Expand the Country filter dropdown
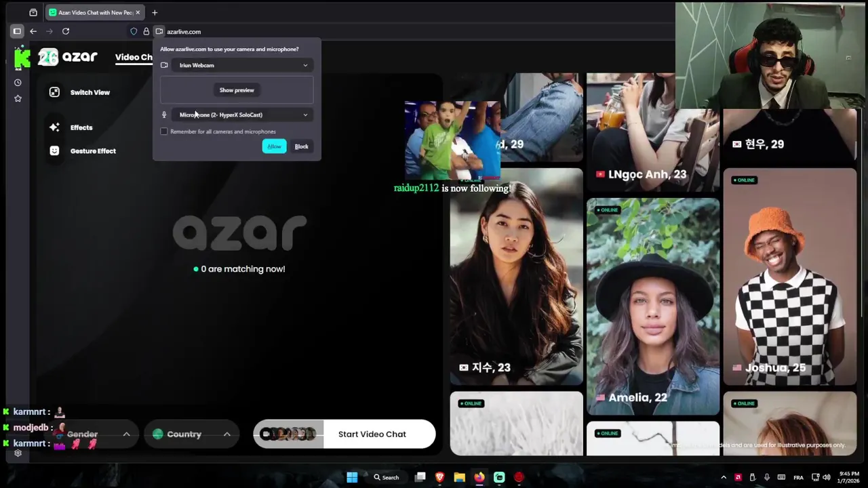This screenshot has width=868, height=488. click(x=192, y=434)
